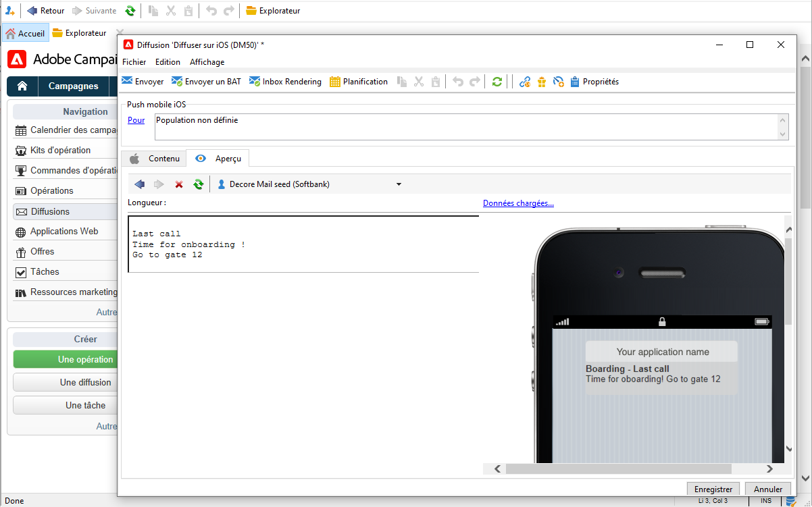
Task: Click the Enregistrer button
Action: pos(713,489)
